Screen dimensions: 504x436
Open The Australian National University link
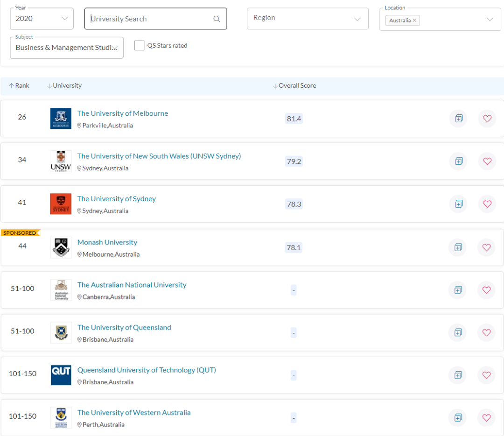pos(132,285)
